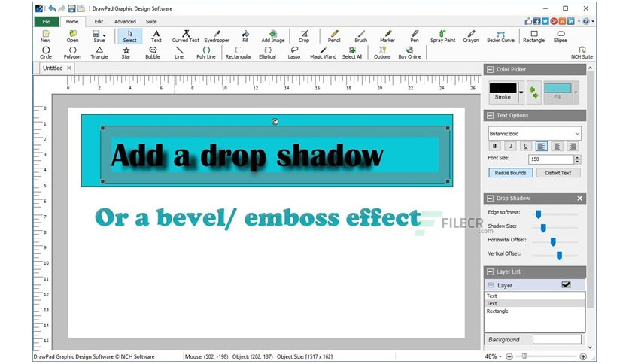Switch to the Edit tab

tap(99, 22)
